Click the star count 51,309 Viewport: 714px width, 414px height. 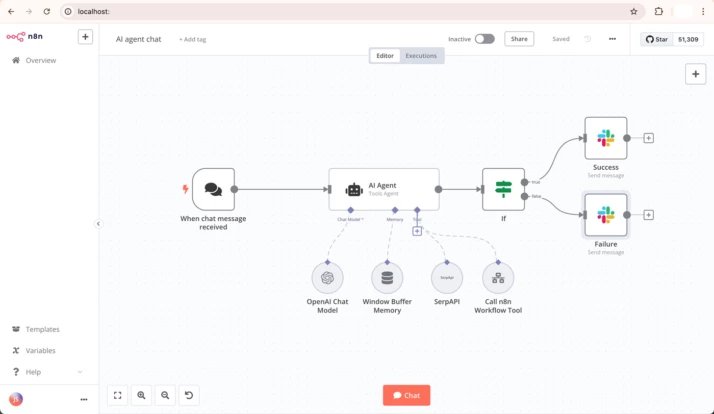click(x=688, y=39)
